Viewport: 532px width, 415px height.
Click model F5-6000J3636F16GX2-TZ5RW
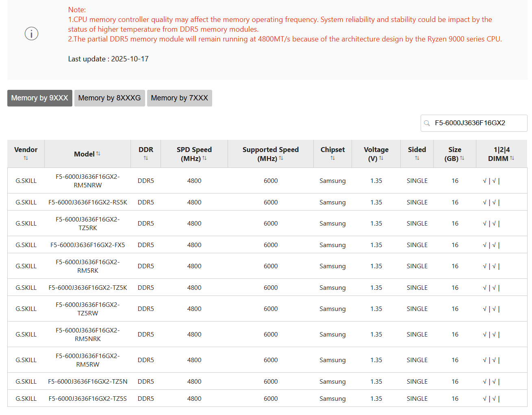tap(88, 309)
